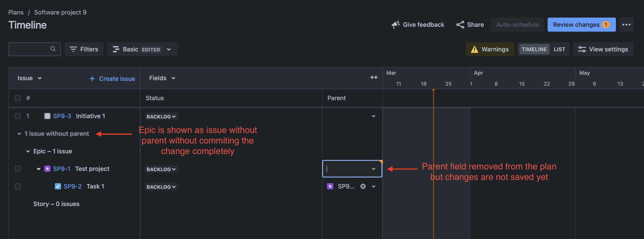Click the Warnings triangle icon
Image resolution: width=644 pixels, height=239 pixels.
point(474,49)
